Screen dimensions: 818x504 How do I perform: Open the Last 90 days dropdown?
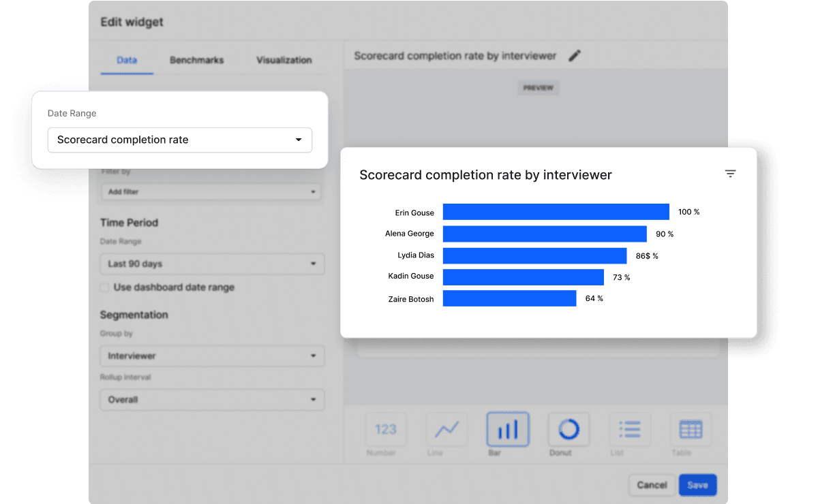pos(212,264)
